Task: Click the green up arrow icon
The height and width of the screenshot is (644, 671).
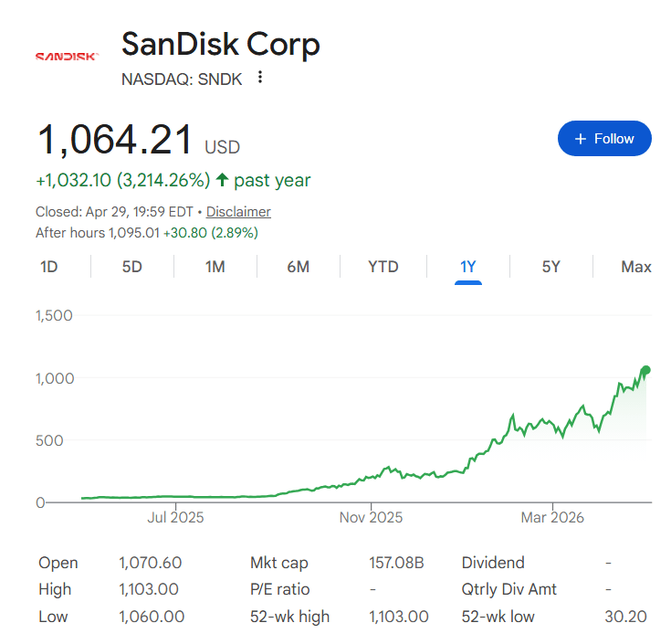Action: (222, 180)
